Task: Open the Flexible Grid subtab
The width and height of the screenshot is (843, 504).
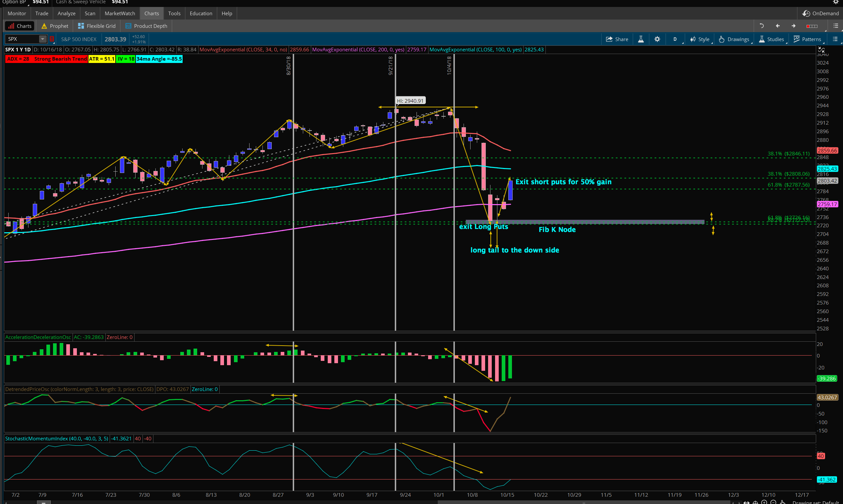Action: click(97, 26)
